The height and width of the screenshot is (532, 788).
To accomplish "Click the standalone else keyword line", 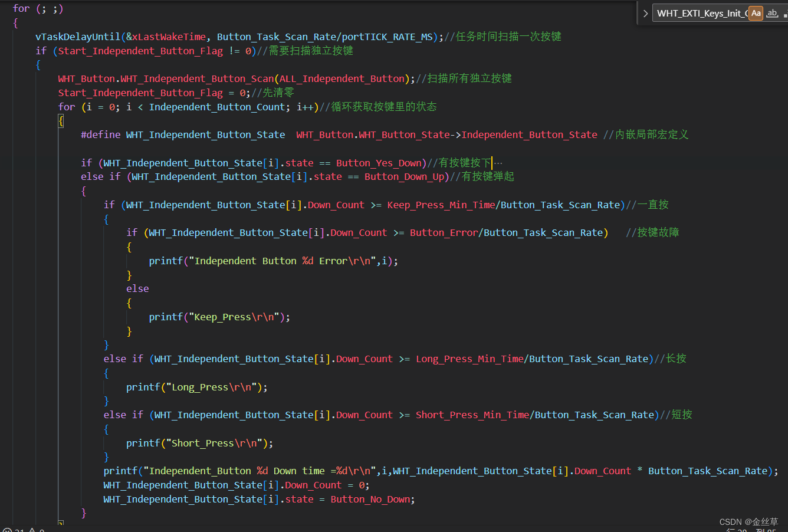I will point(137,288).
